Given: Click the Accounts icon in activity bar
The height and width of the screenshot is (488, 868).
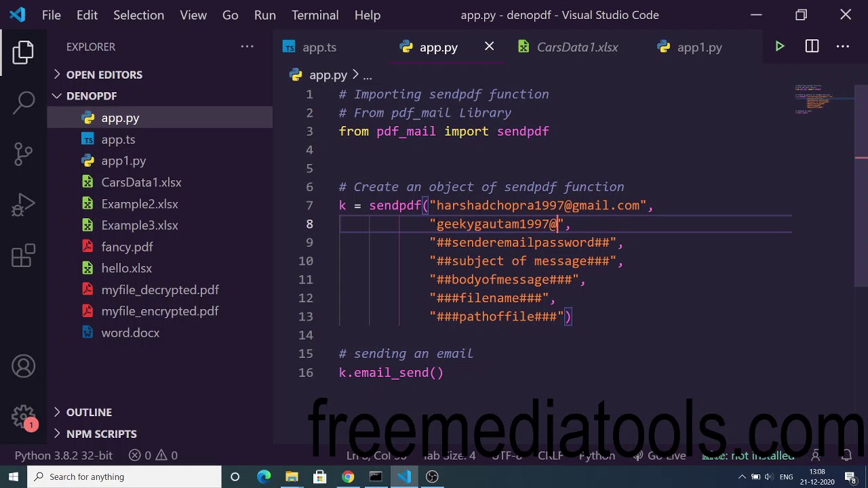Looking at the screenshot, I should (23, 367).
